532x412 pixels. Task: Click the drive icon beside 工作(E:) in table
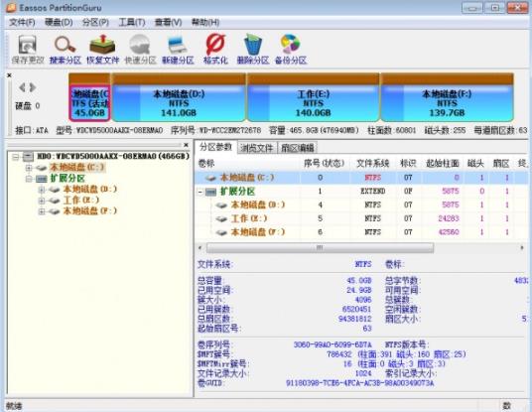221,218
